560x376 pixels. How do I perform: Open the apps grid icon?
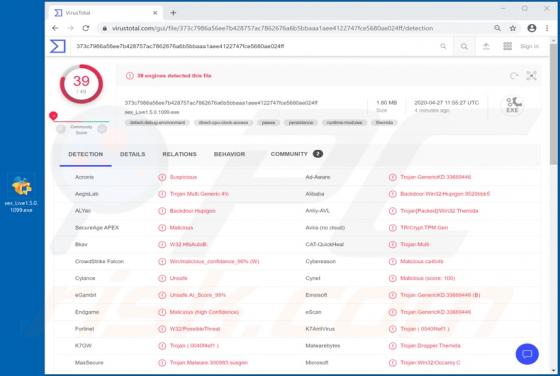508,46
